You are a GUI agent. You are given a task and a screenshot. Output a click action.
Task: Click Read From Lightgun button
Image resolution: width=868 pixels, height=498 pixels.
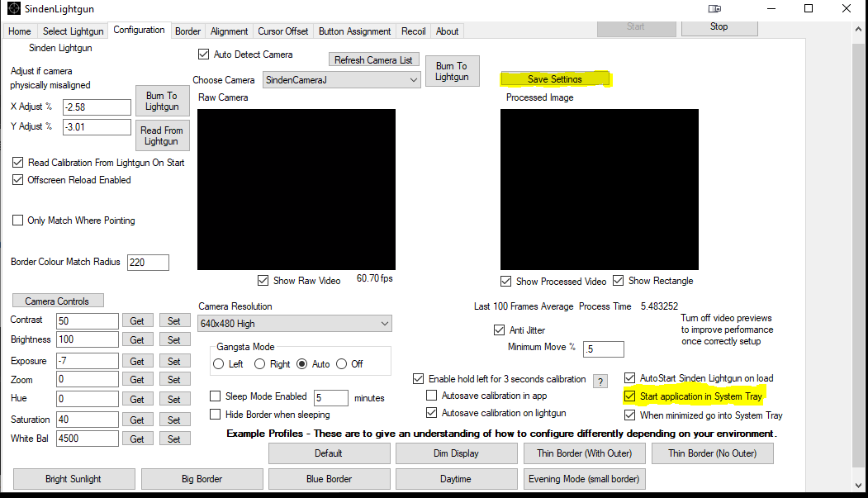(x=162, y=135)
